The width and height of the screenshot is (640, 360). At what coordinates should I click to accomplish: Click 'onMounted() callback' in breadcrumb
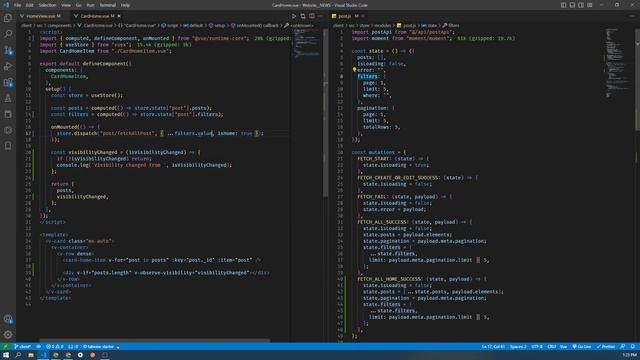257,25
